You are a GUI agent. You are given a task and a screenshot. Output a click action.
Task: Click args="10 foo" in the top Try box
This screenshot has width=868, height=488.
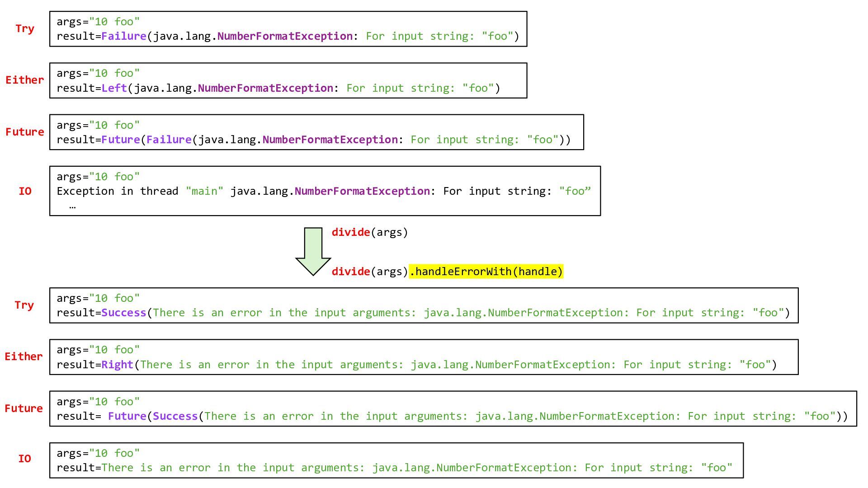pyautogui.click(x=98, y=22)
